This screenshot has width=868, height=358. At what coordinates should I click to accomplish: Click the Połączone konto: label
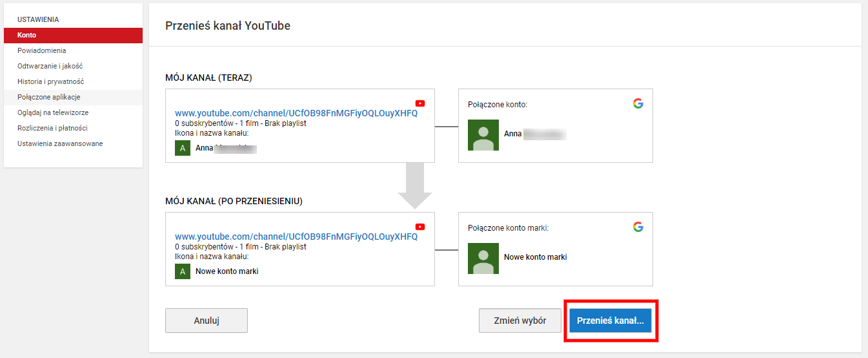pos(498,103)
